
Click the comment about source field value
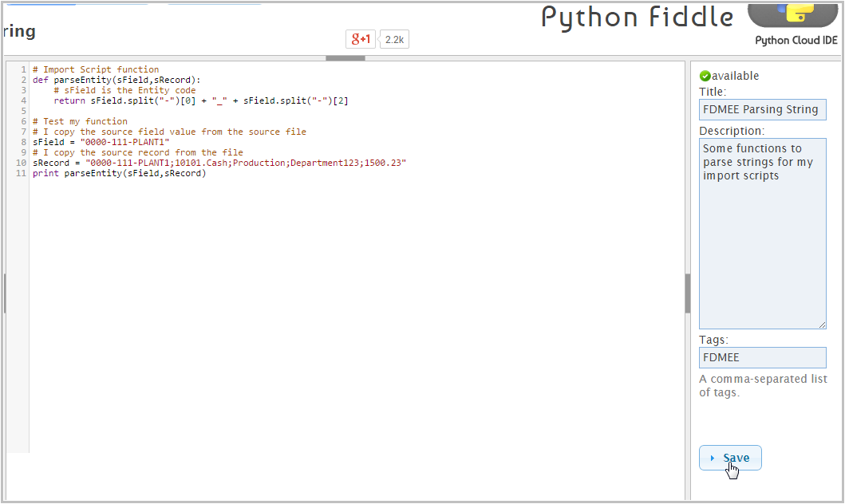[169, 132]
